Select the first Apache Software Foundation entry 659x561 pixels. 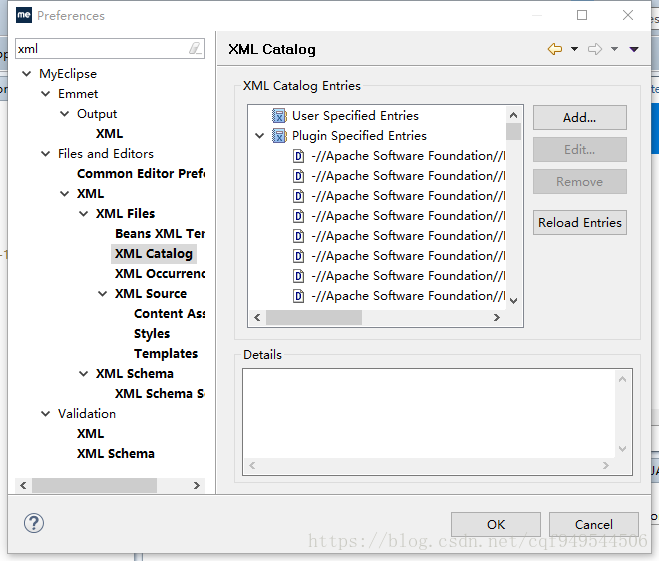398,156
